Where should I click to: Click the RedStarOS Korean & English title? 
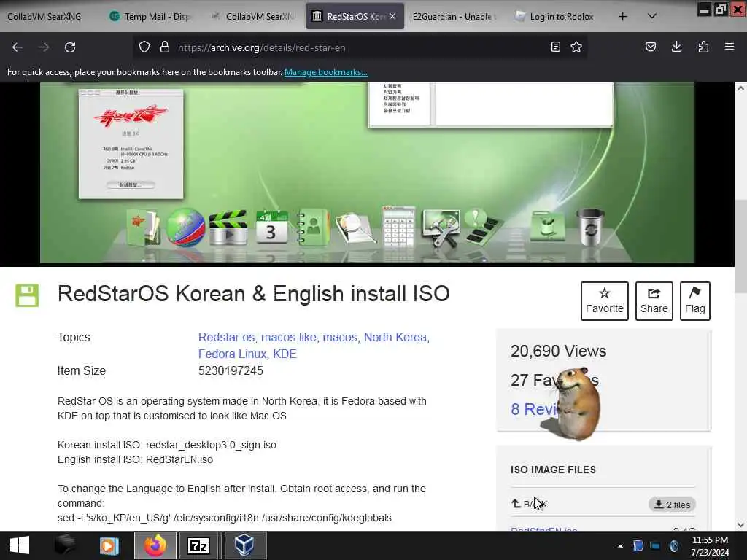click(x=253, y=293)
